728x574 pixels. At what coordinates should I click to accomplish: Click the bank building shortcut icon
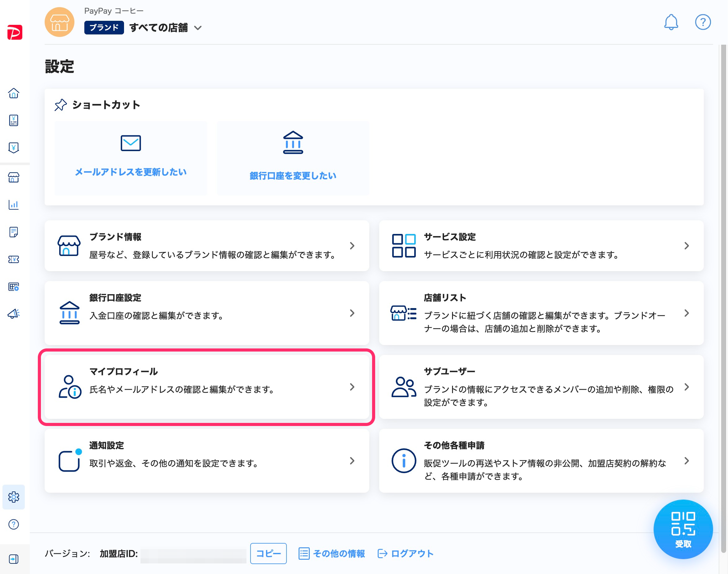[x=293, y=142]
